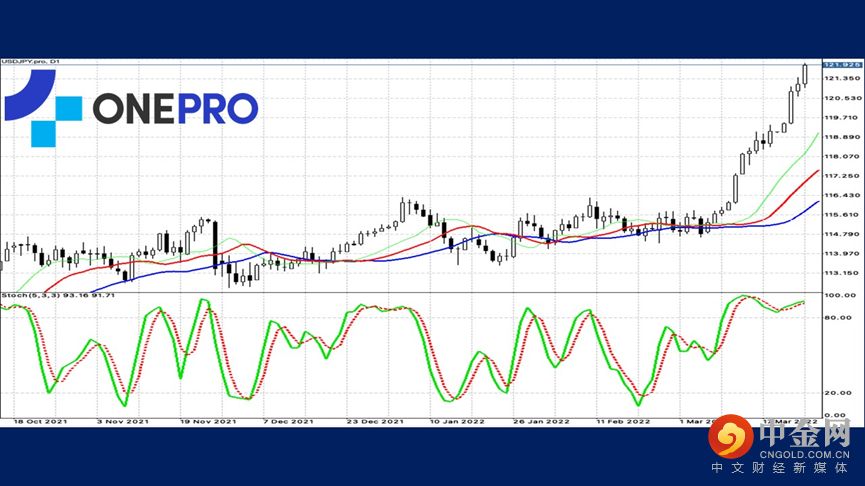Image resolution: width=865 pixels, height=486 pixels.
Task: Select the 3 Nov 2021 date label
Action: pyautogui.click(x=123, y=421)
